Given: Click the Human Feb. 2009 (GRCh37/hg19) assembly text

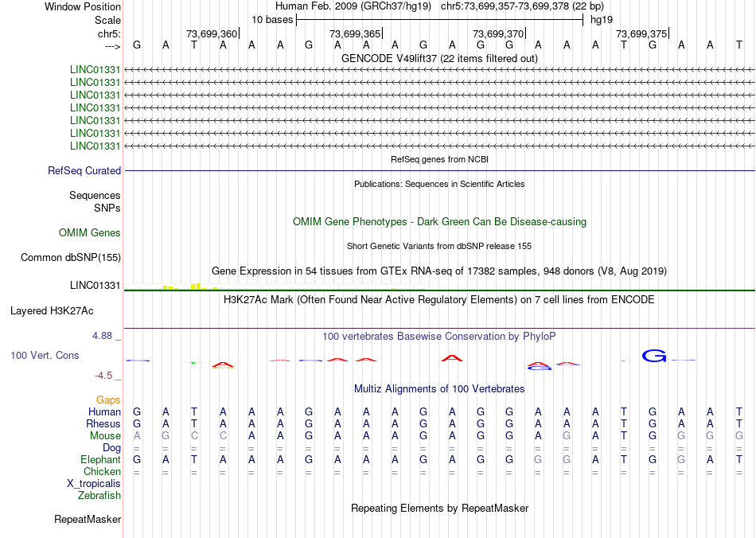Looking at the screenshot, I should coord(353,6).
